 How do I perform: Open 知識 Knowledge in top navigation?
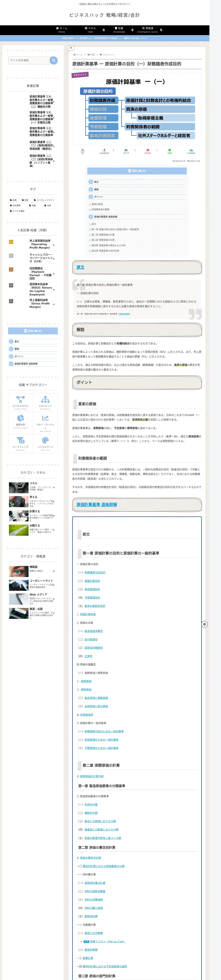[119, 30]
